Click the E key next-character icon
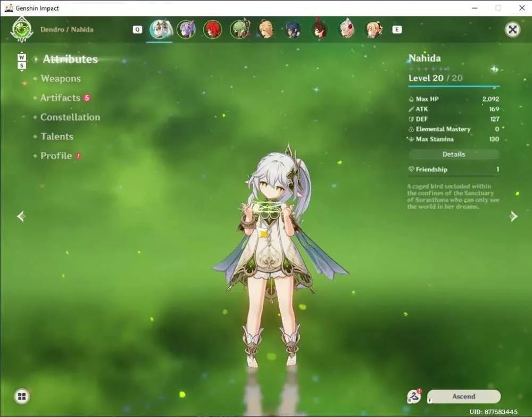The height and width of the screenshot is (417, 532). click(397, 29)
